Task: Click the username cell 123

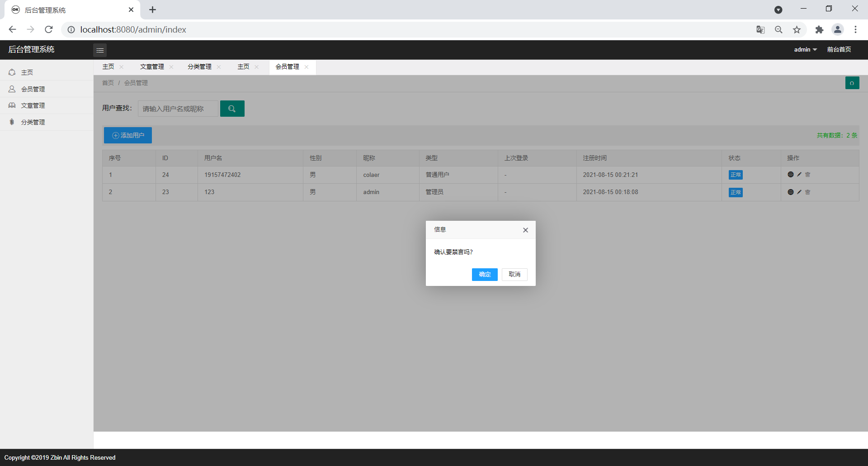Action: pyautogui.click(x=209, y=192)
